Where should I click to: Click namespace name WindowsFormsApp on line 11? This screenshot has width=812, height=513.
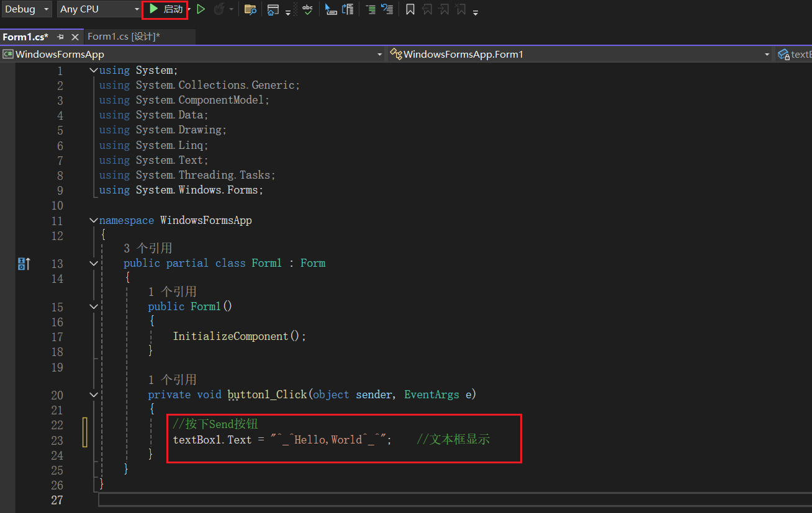pyautogui.click(x=206, y=220)
